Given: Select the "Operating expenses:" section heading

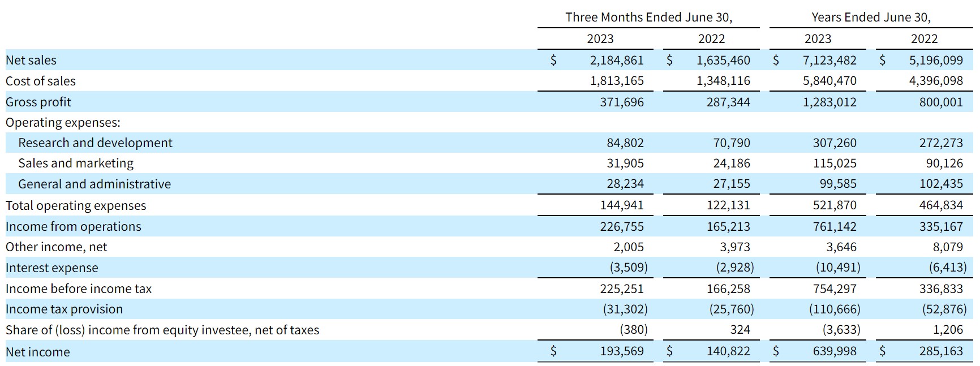Looking at the screenshot, I should [63, 122].
